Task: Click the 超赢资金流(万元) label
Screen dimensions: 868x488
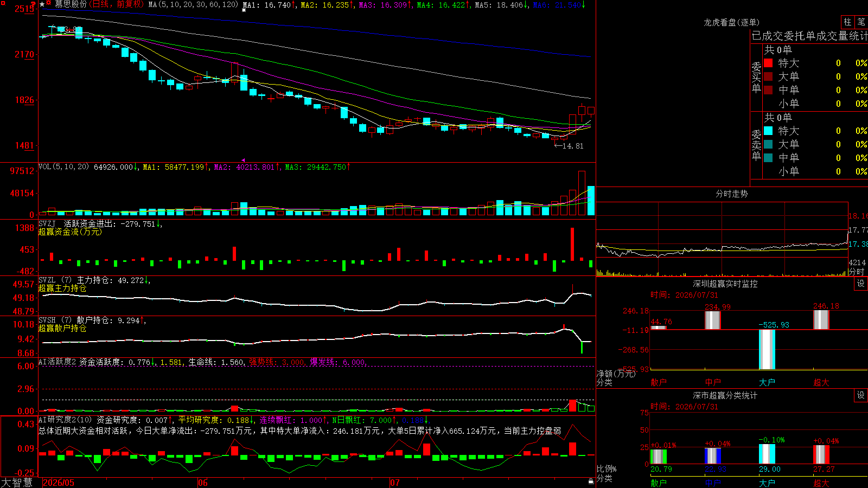Action: (x=70, y=232)
